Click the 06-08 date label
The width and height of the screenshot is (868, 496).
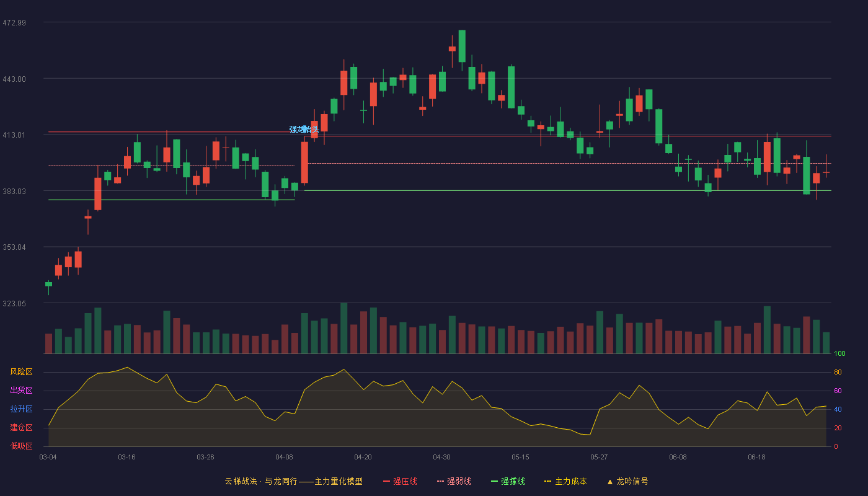678,457
